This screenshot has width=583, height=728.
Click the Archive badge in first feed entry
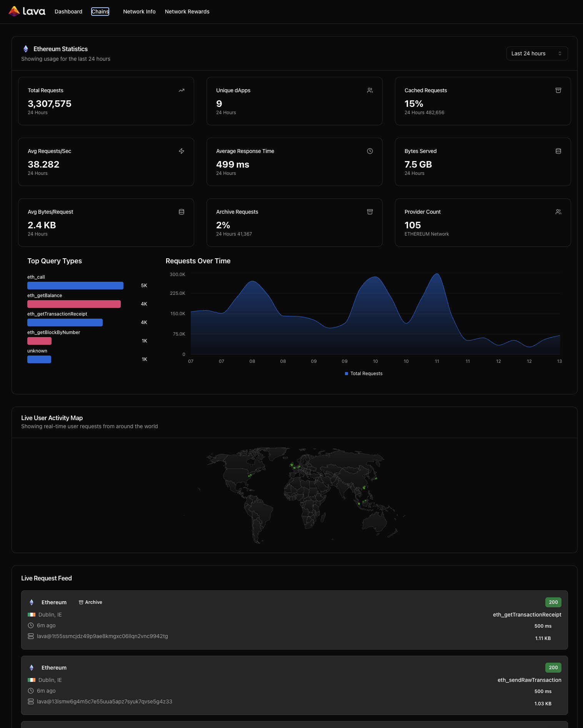pos(90,602)
